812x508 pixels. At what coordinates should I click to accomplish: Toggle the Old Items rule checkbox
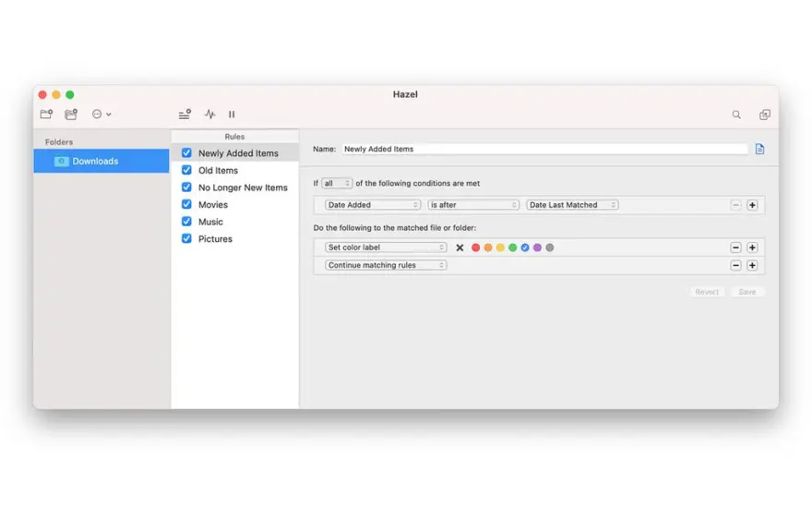(186, 170)
